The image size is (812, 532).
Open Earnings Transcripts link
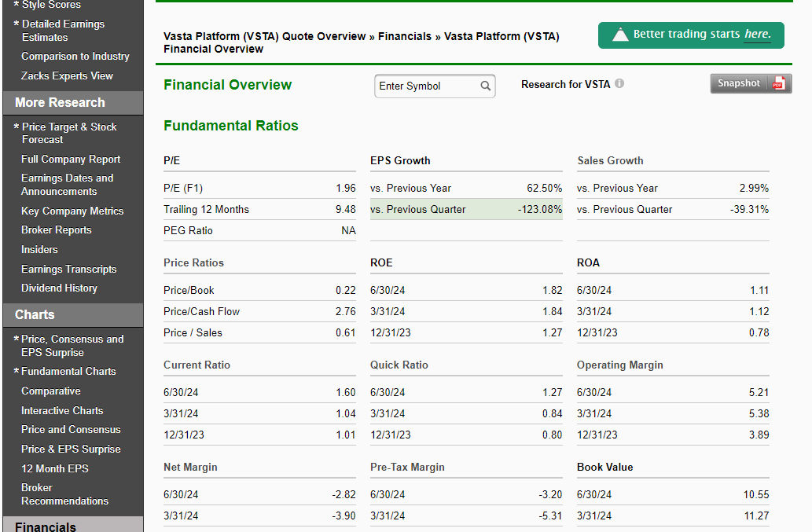[69, 269]
